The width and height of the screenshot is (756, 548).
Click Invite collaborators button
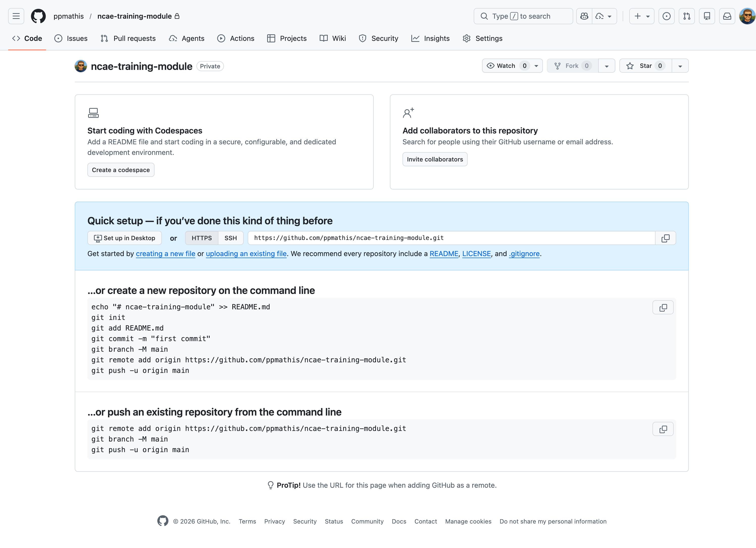(435, 159)
